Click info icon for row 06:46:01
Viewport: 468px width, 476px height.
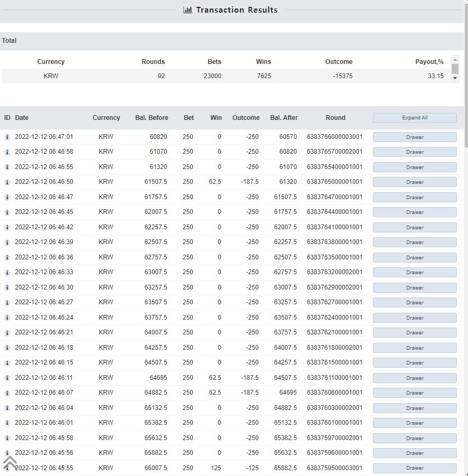(7, 423)
